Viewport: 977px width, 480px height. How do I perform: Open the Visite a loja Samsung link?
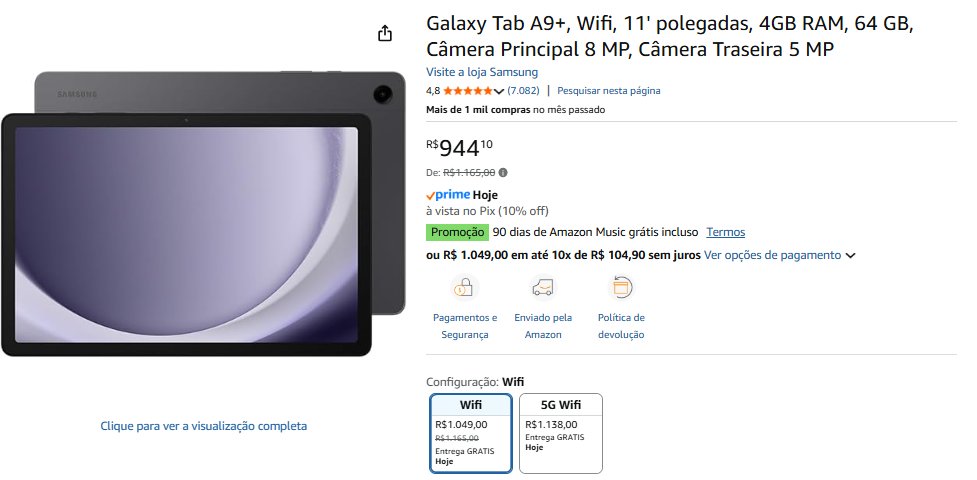pyautogui.click(x=482, y=72)
